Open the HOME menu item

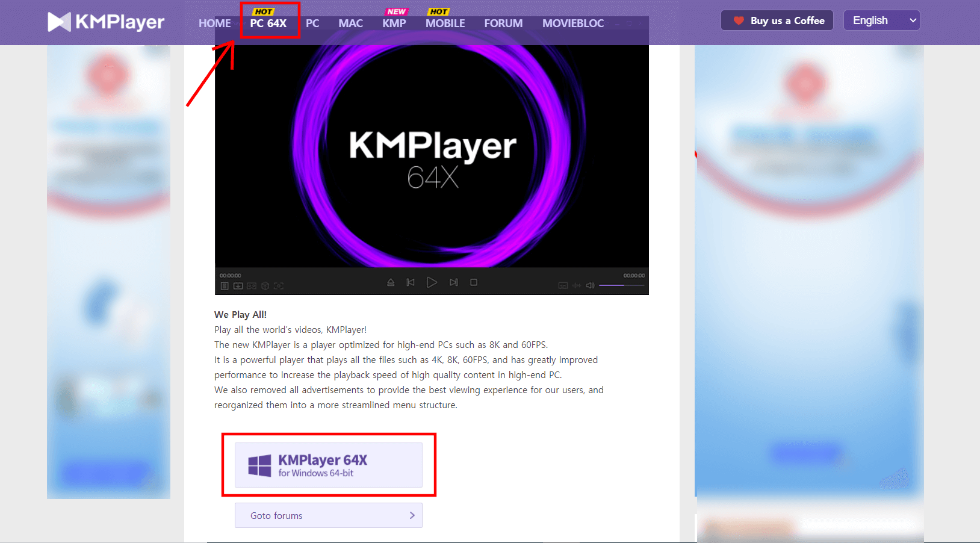point(215,23)
